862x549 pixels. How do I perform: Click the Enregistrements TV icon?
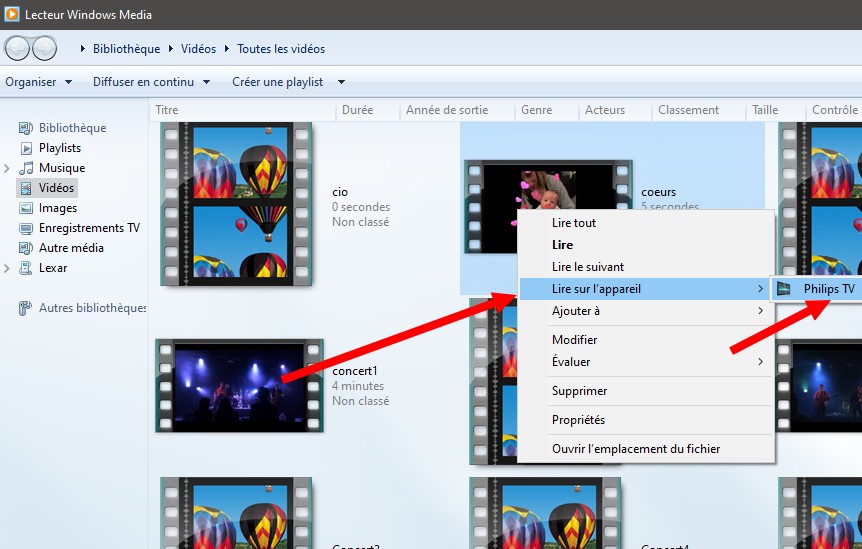pyautogui.click(x=26, y=228)
